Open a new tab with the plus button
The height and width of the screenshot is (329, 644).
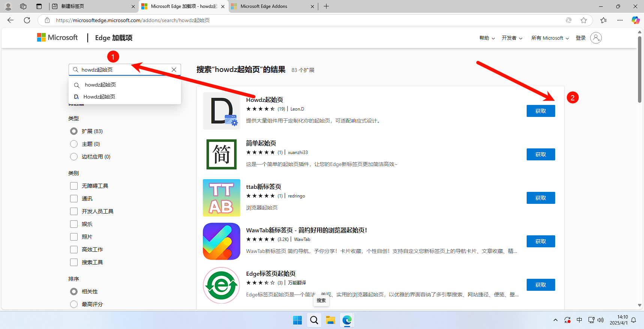[x=326, y=6]
